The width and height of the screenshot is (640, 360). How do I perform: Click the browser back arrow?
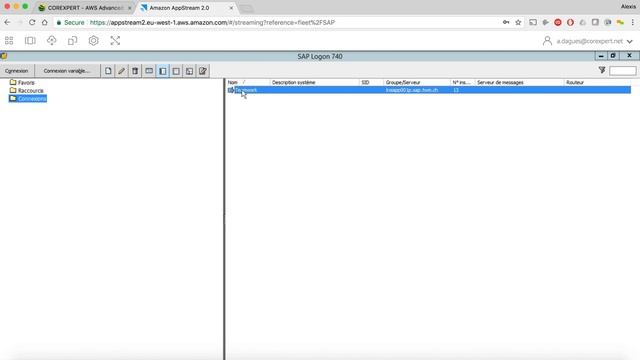7,22
